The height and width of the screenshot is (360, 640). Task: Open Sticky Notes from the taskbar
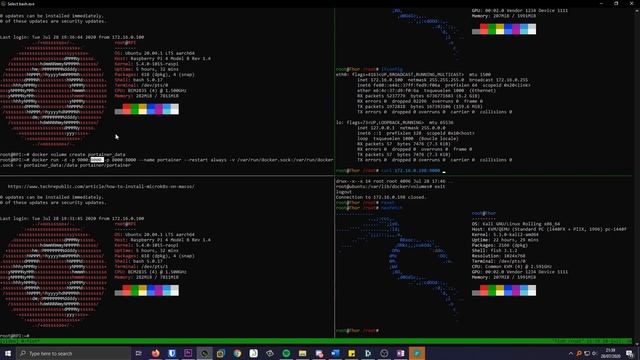pos(351,353)
